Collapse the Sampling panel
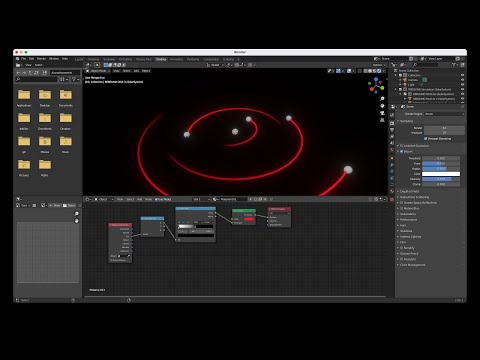 (406, 121)
